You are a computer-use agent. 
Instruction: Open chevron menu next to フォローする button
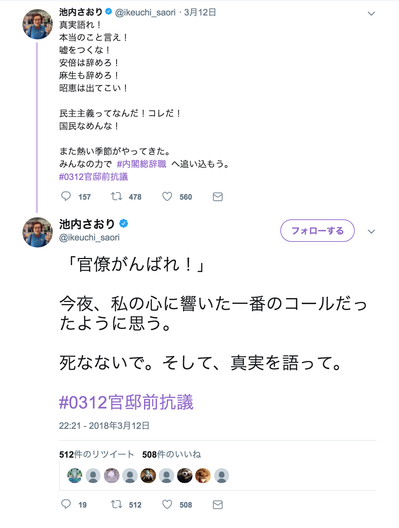point(371,231)
